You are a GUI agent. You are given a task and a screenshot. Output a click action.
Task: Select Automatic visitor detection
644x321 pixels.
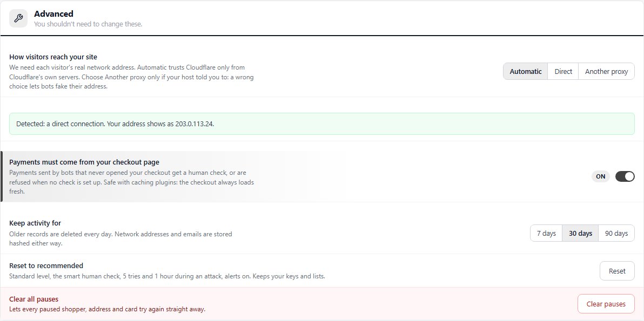tap(525, 71)
